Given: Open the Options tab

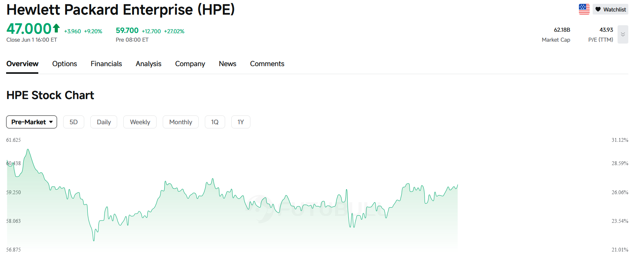Looking at the screenshot, I should tap(65, 64).
